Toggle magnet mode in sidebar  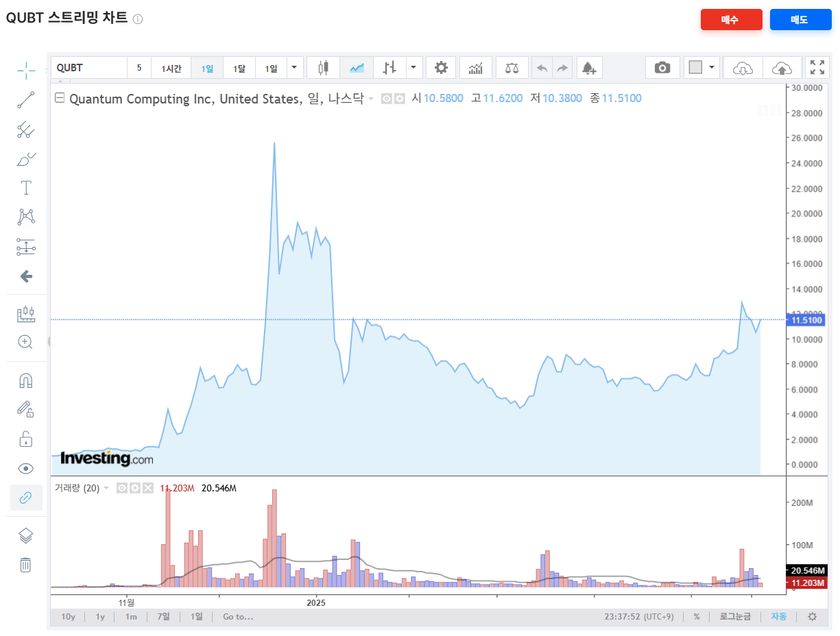[x=25, y=380]
